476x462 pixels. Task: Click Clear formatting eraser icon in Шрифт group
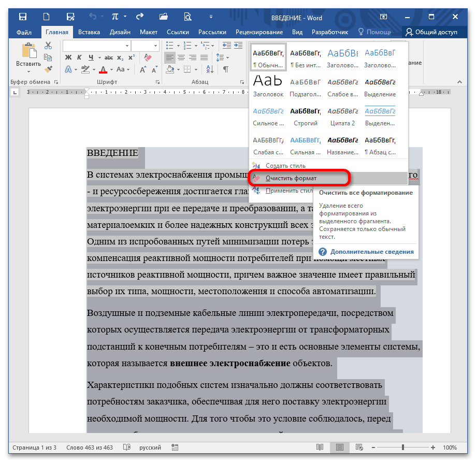click(148, 57)
